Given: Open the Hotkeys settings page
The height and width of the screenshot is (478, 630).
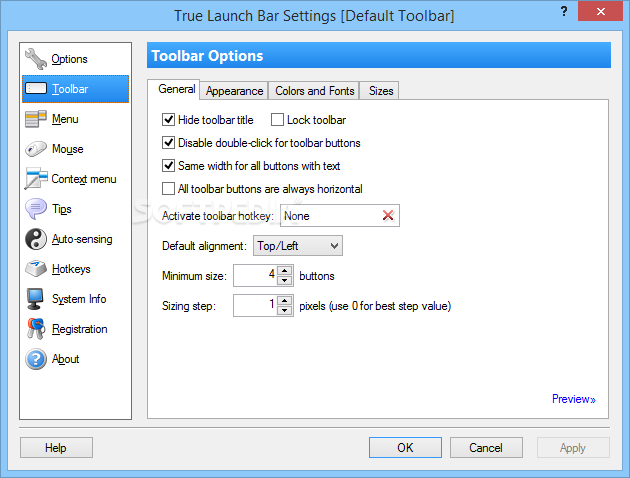Looking at the screenshot, I should pos(71,269).
